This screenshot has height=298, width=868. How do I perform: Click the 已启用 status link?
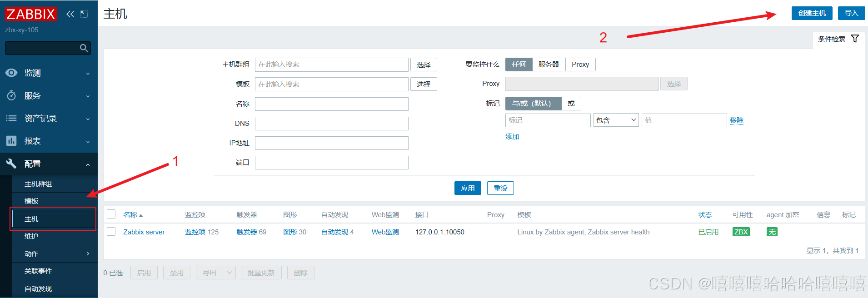[708, 232]
